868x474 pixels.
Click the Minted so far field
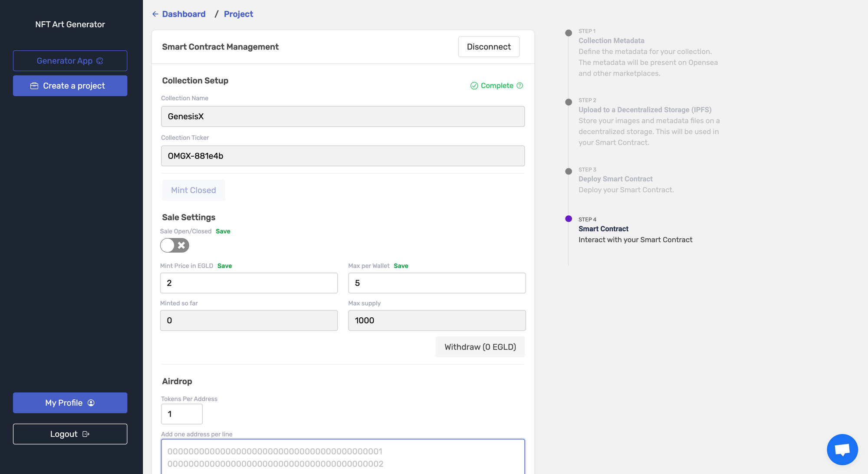coord(249,320)
